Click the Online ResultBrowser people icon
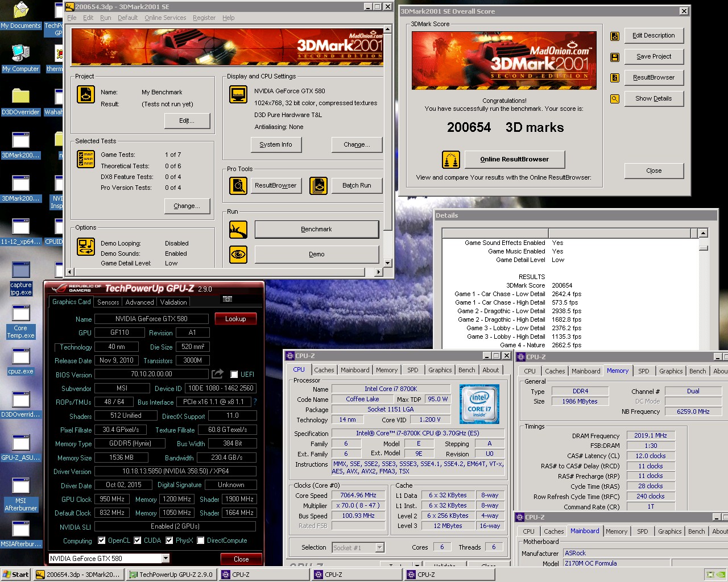 451,159
